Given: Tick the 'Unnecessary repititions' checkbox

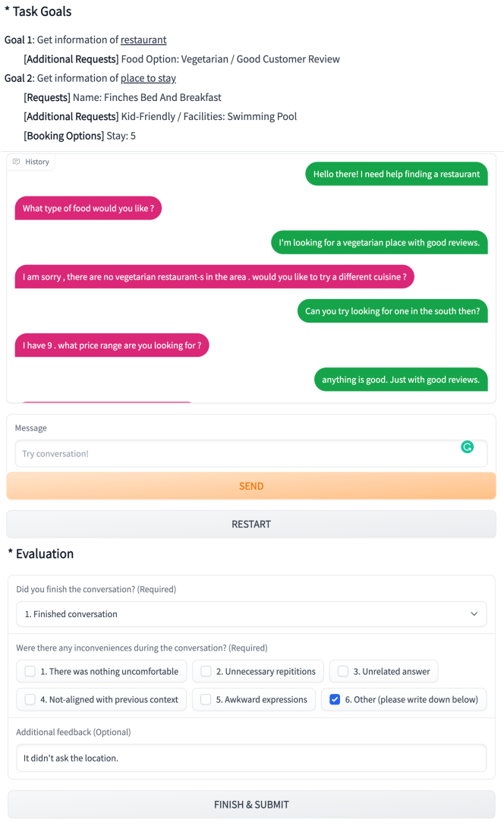Looking at the screenshot, I should 206,671.
